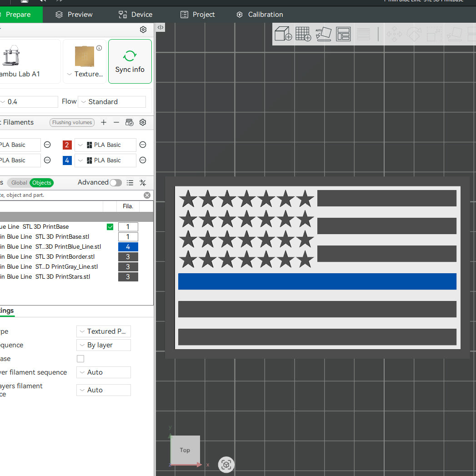Click the Arrange all objects icon
Image resolution: width=476 pixels, height=476 pixels.
pyautogui.click(x=343, y=34)
